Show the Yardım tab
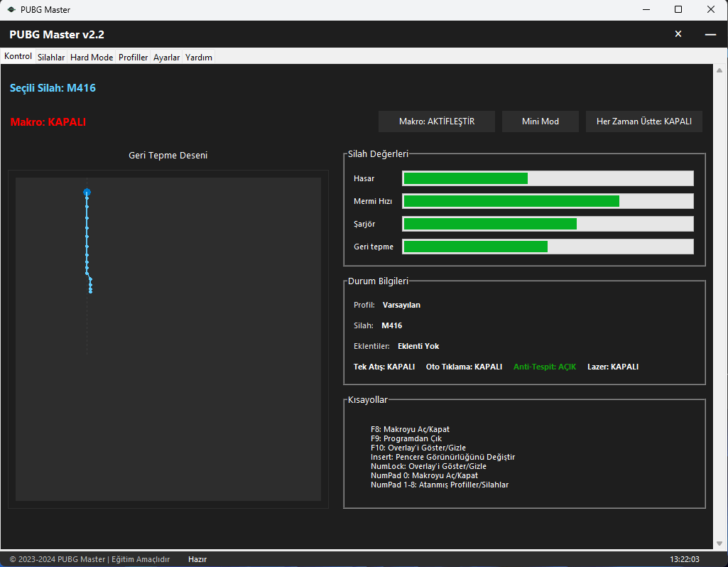 click(x=199, y=57)
